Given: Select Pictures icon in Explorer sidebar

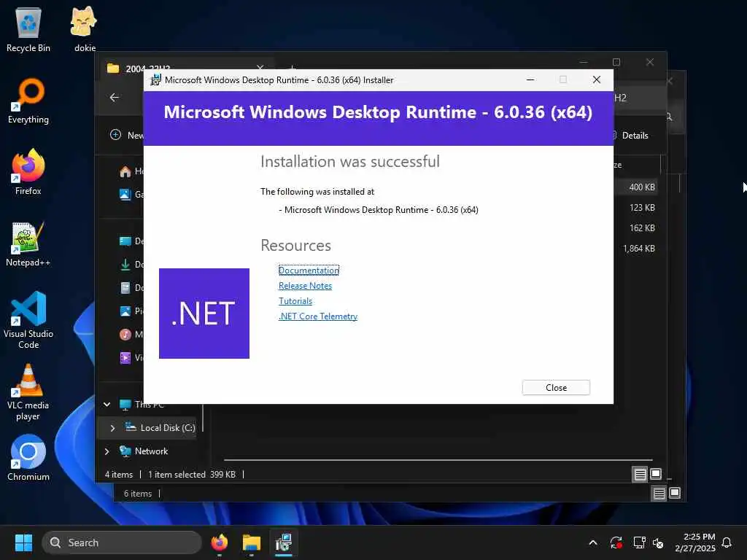Looking at the screenshot, I should click(x=125, y=311).
